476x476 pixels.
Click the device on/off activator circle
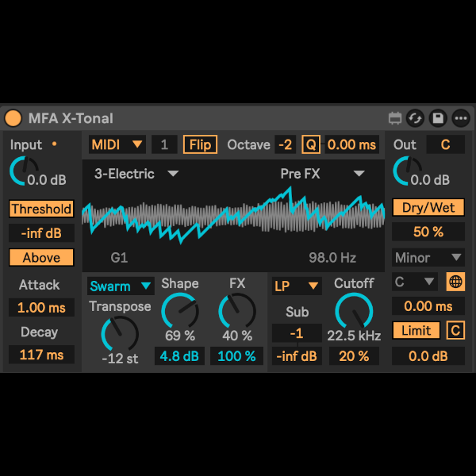[13, 118]
